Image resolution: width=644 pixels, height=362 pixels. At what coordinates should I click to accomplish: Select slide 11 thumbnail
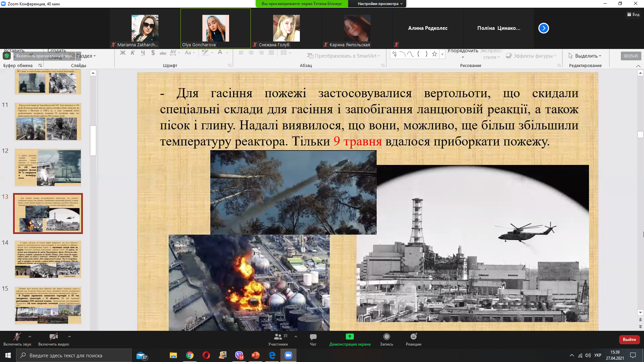[x=48, y=122]
